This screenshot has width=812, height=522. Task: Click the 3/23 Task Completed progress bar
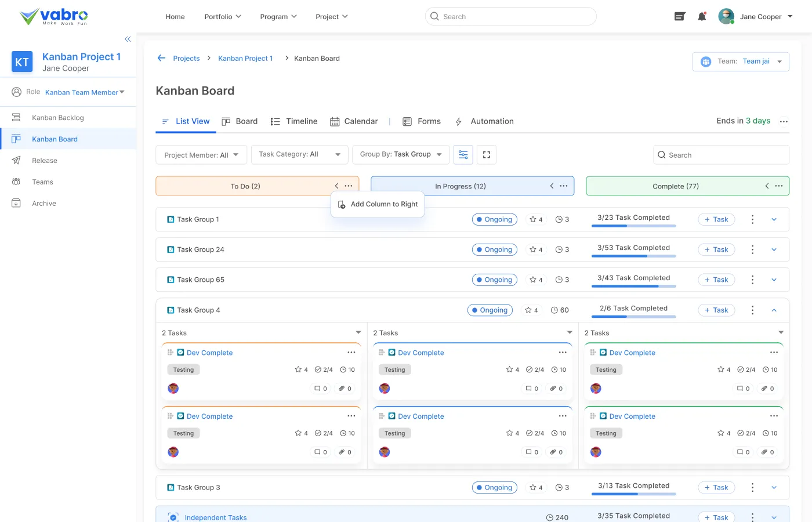tap(633, 226)
